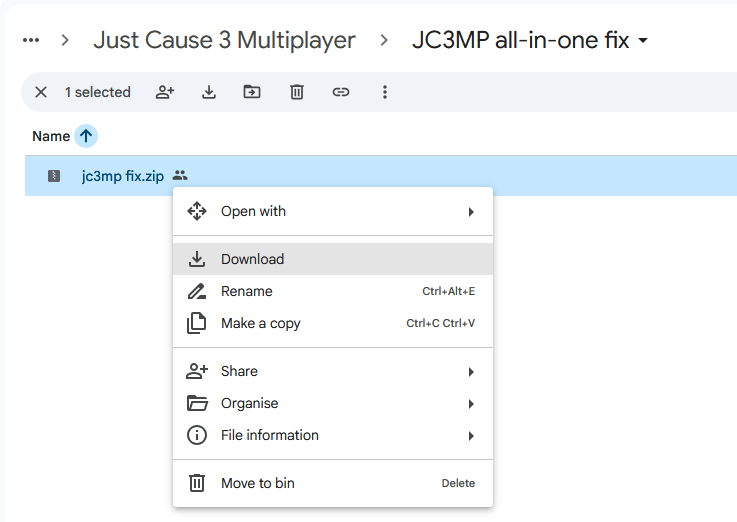Click the Move to folder toolbar icon
This screenshot has height=522, width=737.
point(252,92)
